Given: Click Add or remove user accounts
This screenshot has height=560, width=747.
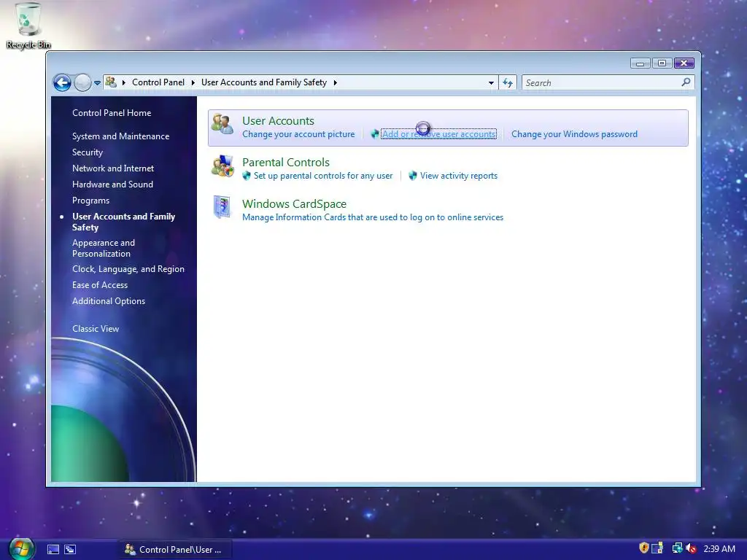Looking at the screenshot, I should 438,134.
